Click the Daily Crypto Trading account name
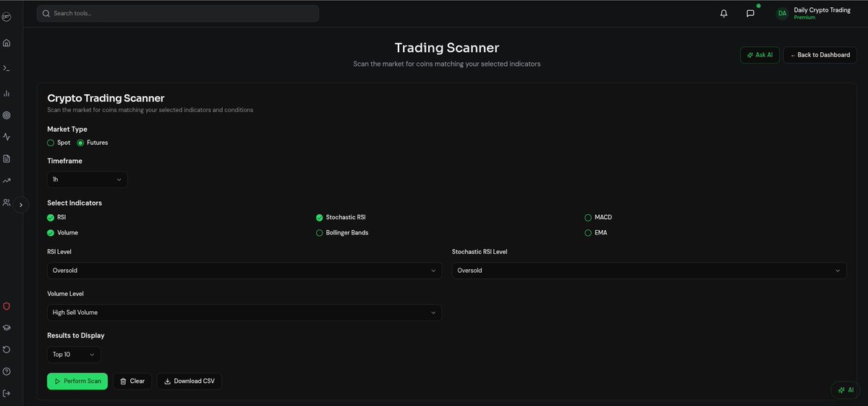The width and height of the screenshot is (868, 406). (x=822, y=10)
